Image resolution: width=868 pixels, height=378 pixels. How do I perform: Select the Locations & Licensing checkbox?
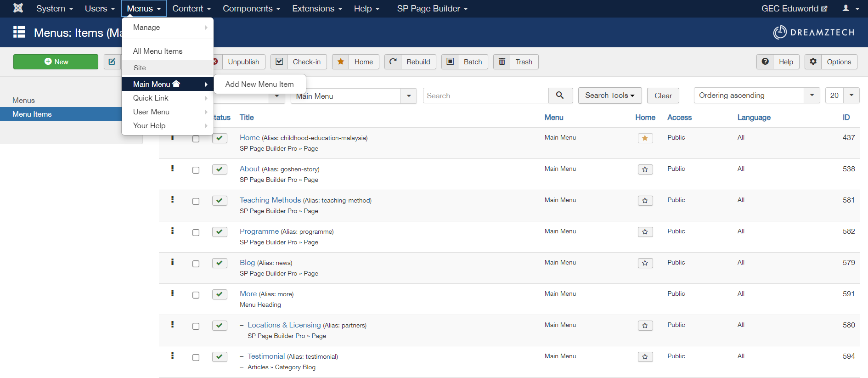196,326
